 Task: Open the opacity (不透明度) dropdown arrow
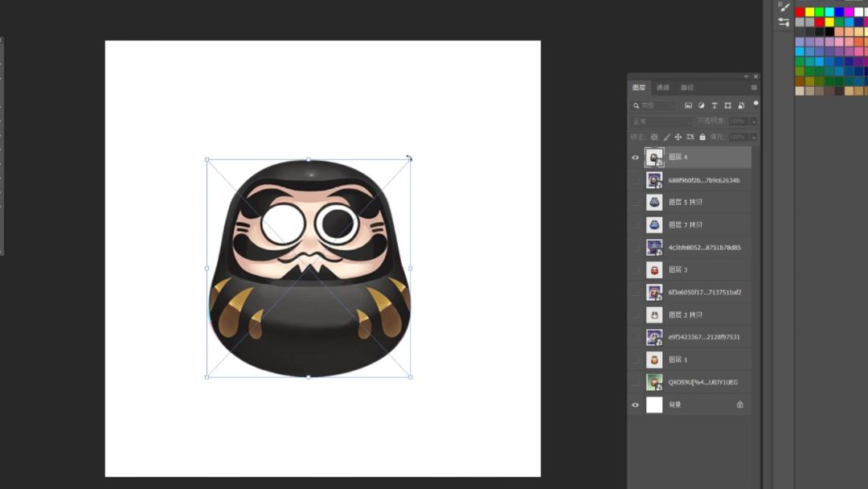(754, 121)
